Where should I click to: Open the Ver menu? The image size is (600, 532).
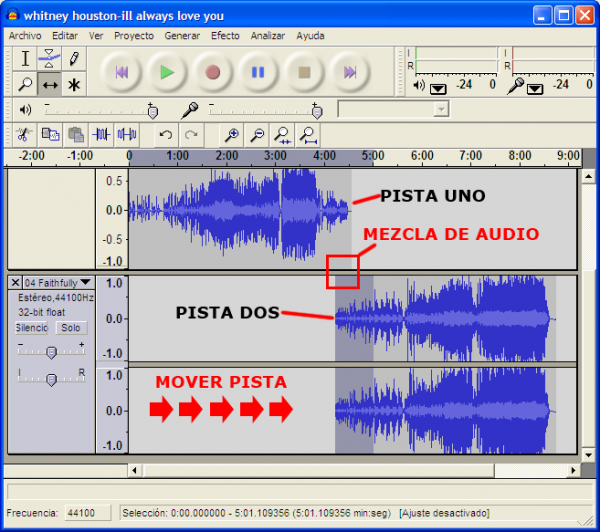click(x=96, y=36)
